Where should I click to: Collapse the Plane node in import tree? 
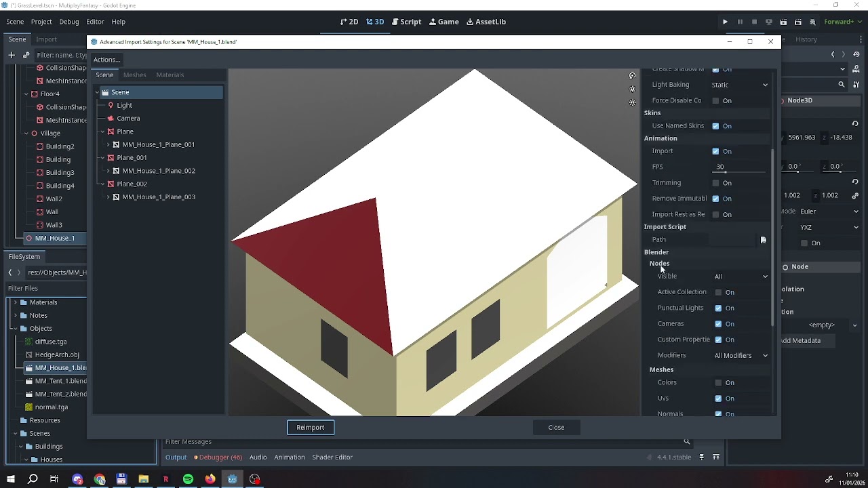(x=102, y=131)
